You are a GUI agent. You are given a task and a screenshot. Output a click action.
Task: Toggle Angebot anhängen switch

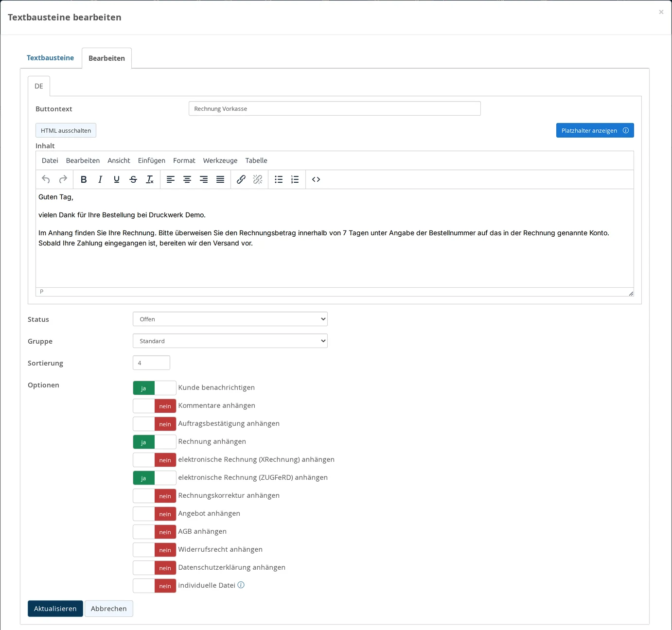[x=155, y=514]
